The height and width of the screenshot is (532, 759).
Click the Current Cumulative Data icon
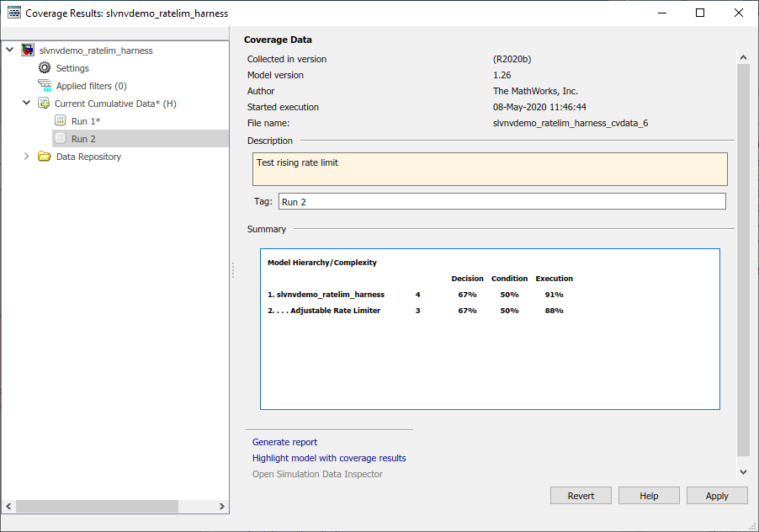[44, 104]
